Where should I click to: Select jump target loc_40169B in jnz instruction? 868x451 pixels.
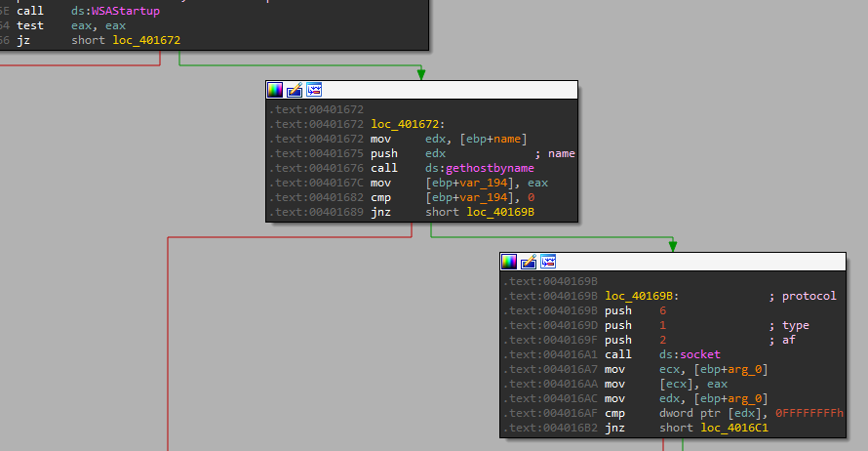coord(499,212)
